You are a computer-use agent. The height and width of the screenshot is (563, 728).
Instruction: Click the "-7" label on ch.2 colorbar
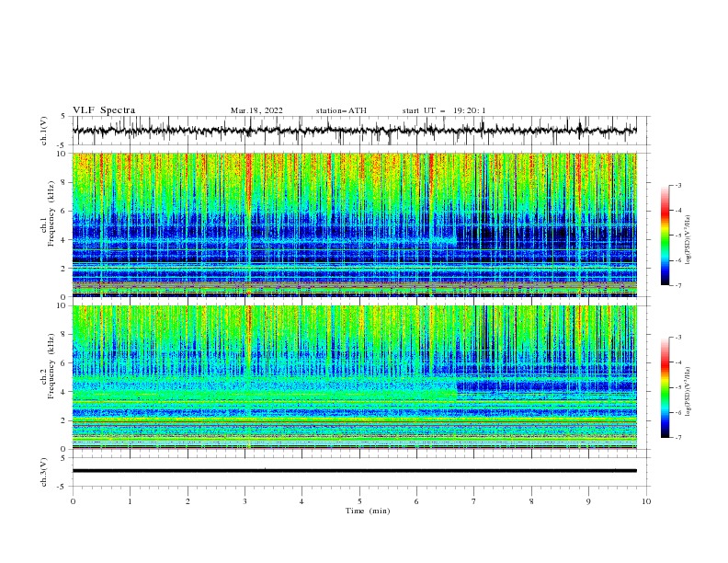tap(678, 438)
